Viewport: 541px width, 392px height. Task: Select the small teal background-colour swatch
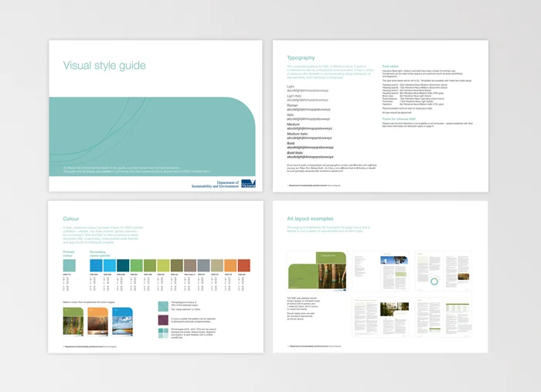[x=163, y=306]
